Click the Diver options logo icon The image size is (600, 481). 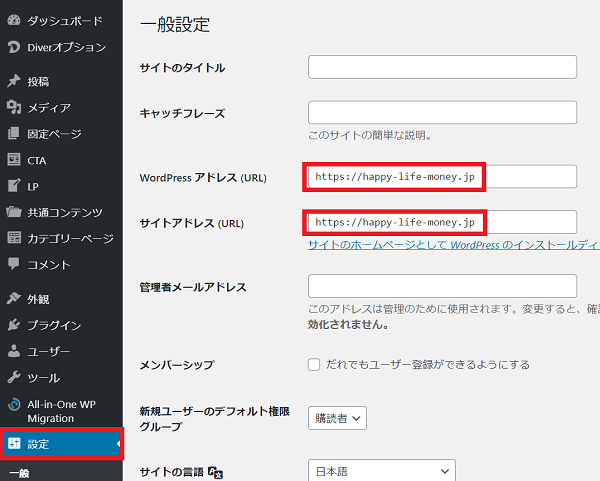(x=14, y=47)
